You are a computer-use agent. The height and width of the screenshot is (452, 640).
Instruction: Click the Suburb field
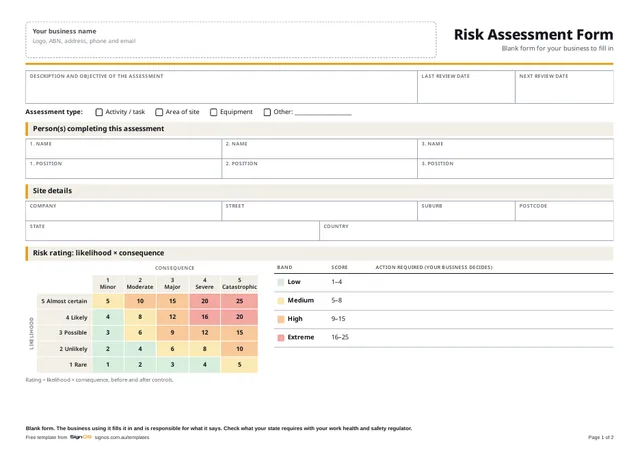[x=466, y=211]
